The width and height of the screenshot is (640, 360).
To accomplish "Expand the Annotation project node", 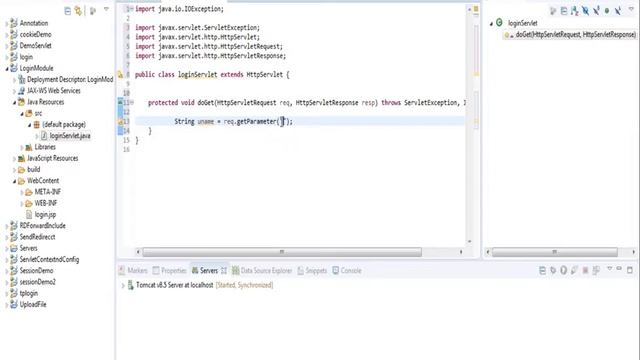I will click(x=7, y=24).
